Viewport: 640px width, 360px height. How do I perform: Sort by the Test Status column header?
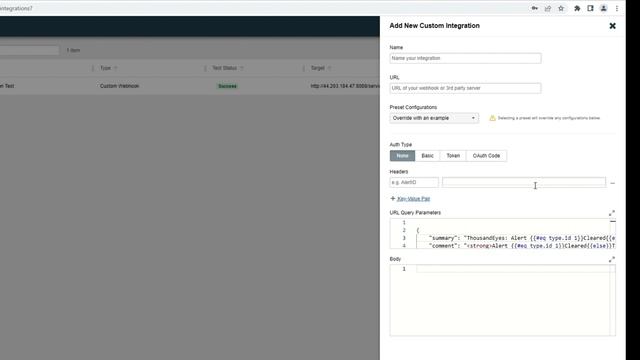click(228, 68)
